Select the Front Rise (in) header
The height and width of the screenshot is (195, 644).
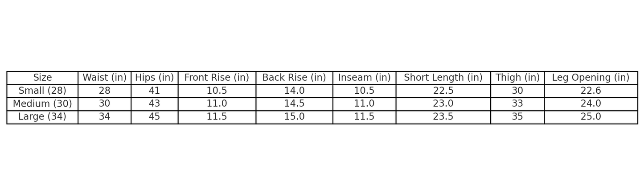(217, 78)
